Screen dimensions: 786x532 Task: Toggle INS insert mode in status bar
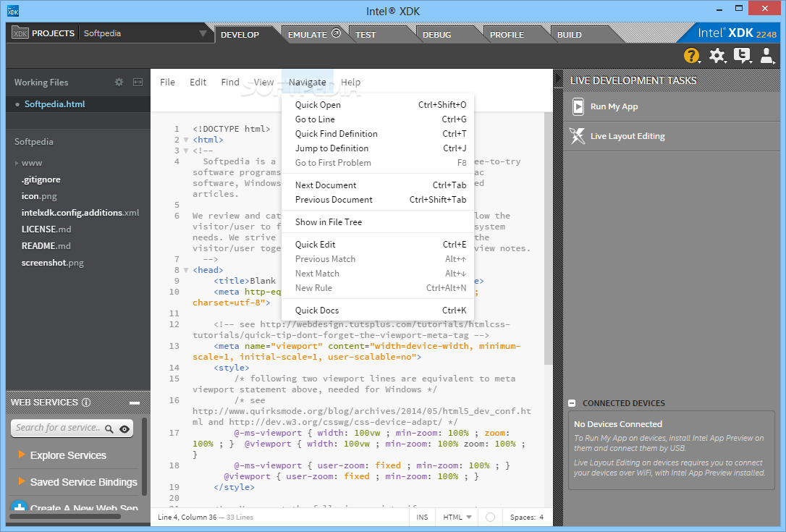(422, 518)
